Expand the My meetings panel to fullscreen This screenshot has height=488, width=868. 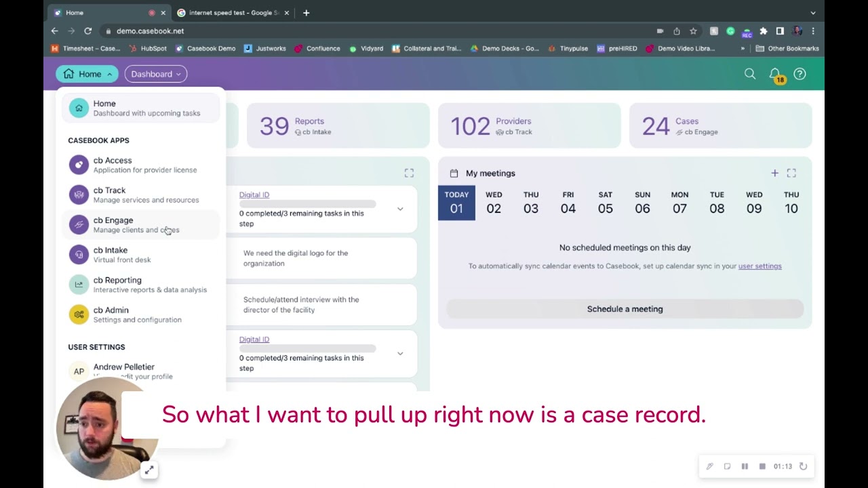791,173
